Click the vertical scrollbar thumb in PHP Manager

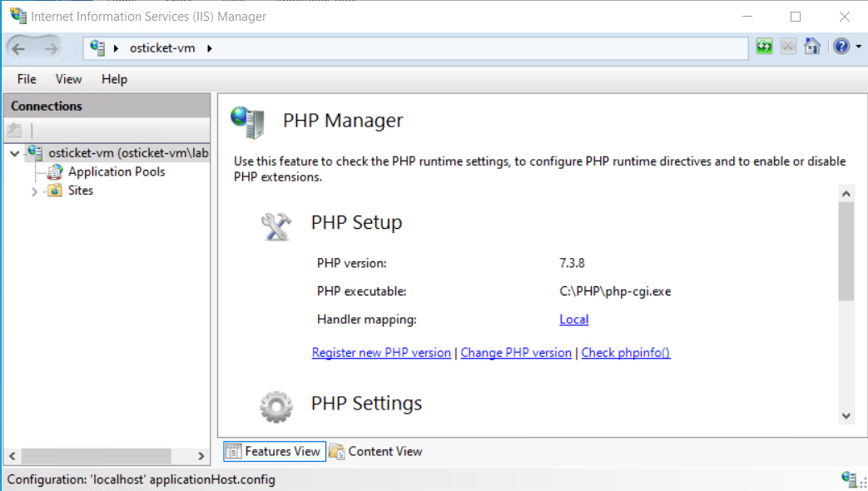[846, 251]
